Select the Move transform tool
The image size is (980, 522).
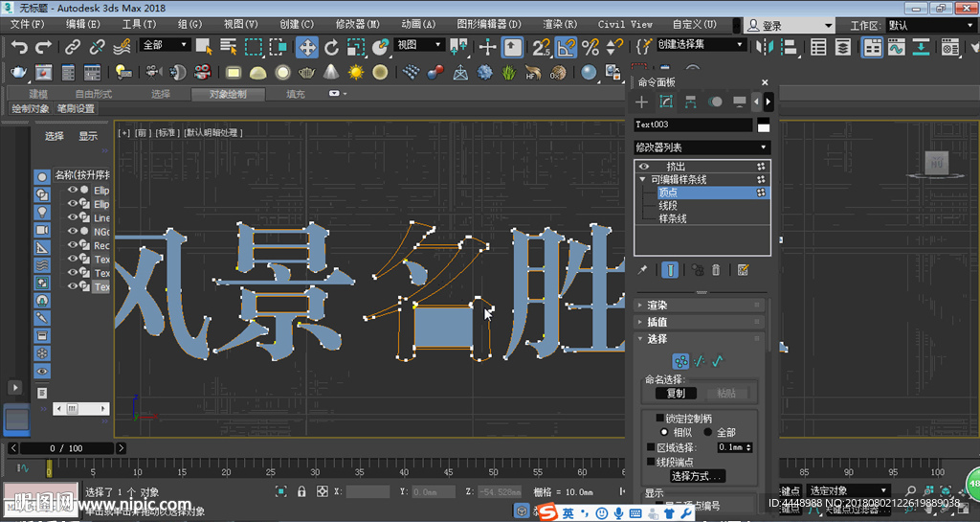307,46
